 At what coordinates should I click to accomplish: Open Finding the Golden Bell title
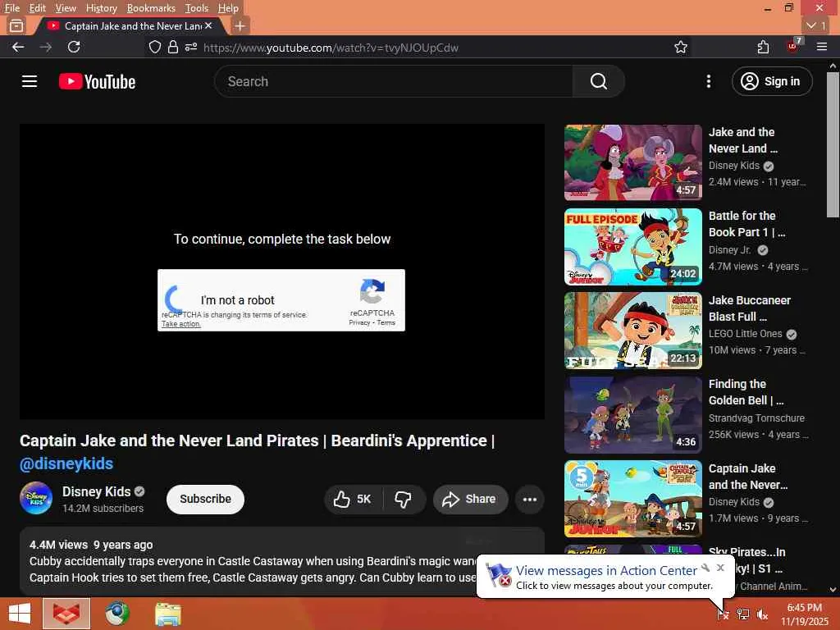tap(746, 392)
